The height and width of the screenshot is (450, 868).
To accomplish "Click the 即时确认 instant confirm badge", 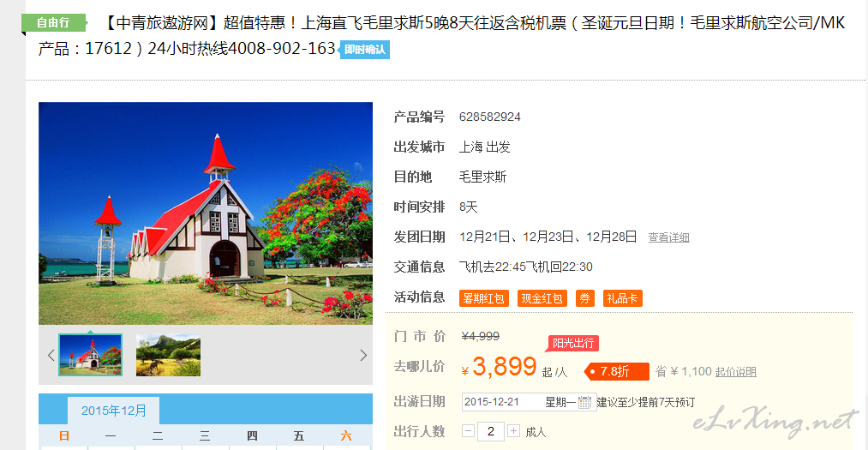I will point(364,50).
